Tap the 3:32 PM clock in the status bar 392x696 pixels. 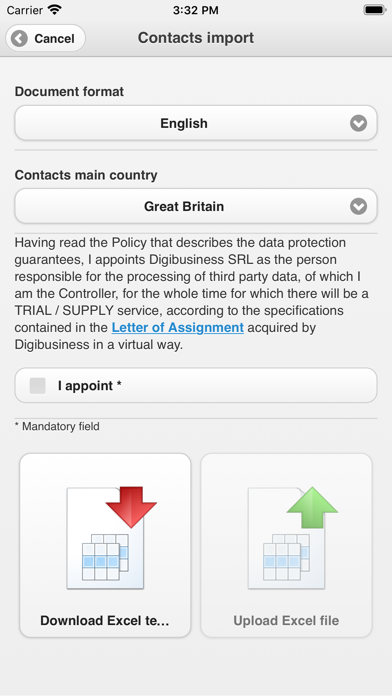tap(196, 10)
